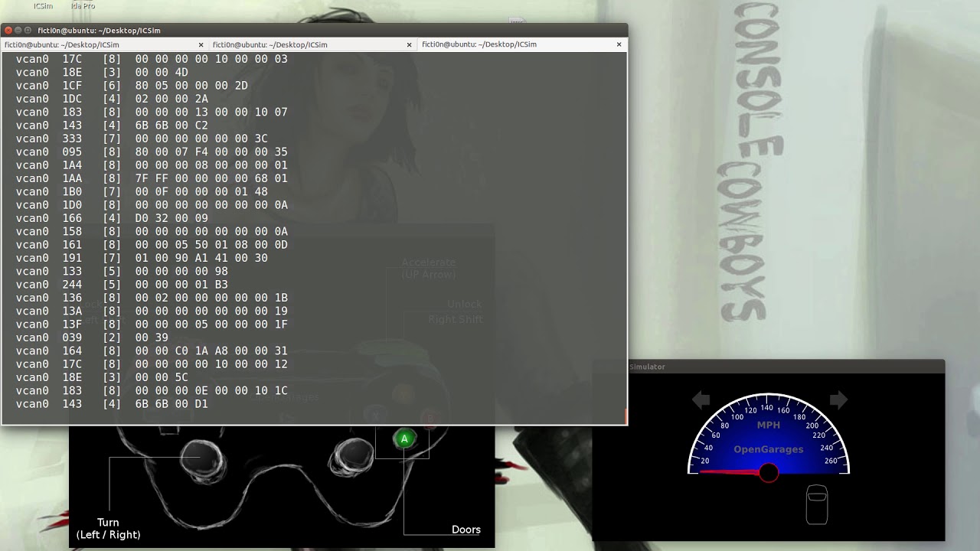
Task: Switch to the leftmost terminal tab
Action: 105,44
